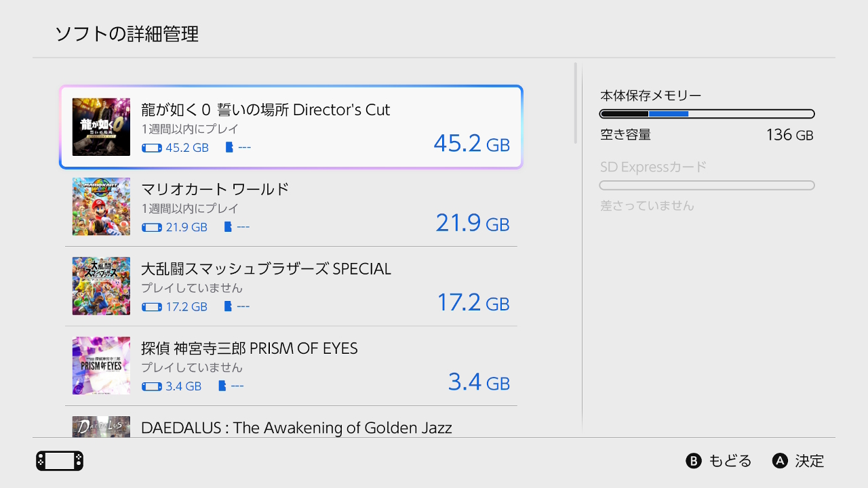Viewport: 868px width, 488px height.
Task: Click the Mario Kart World cover thumbnail
Action: pyautogui.click(x=101, y=207)
